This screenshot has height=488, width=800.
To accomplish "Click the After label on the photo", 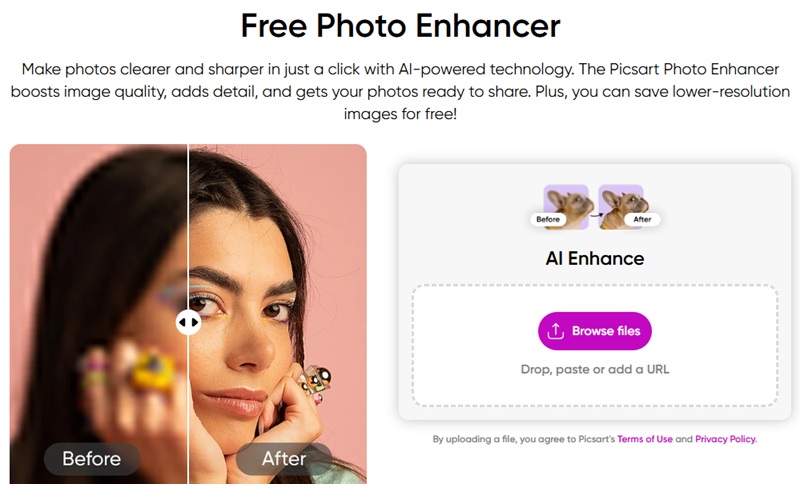I will pyautogui.click(x=284, y=458).
